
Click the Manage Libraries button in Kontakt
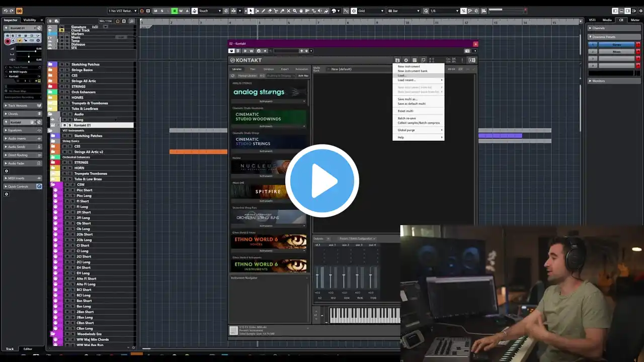[247, 75]
